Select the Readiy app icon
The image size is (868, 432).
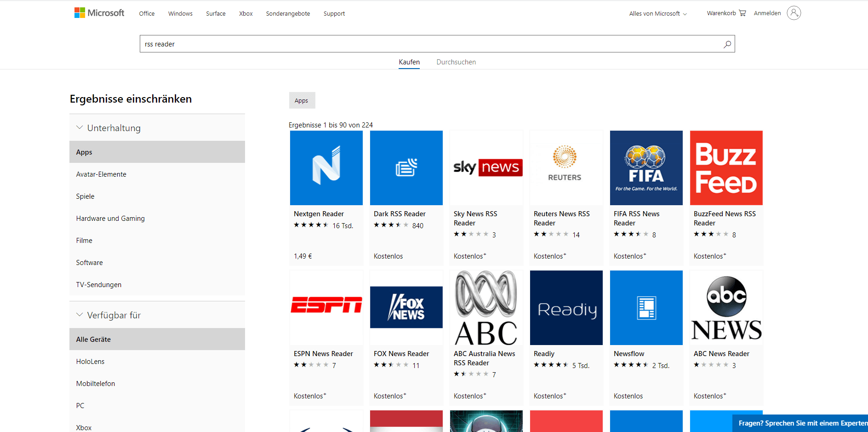pyautogui.click(x=566, y=308)
